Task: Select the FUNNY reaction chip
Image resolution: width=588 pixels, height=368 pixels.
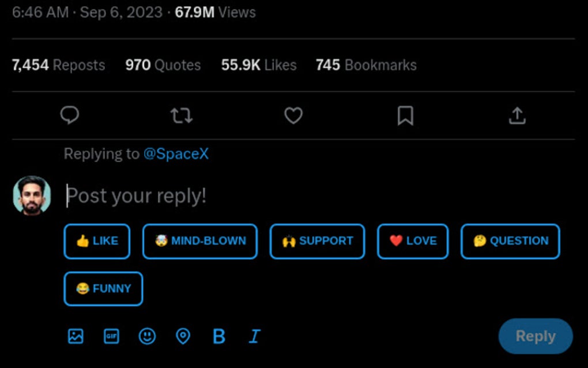Action: (103, 288)
